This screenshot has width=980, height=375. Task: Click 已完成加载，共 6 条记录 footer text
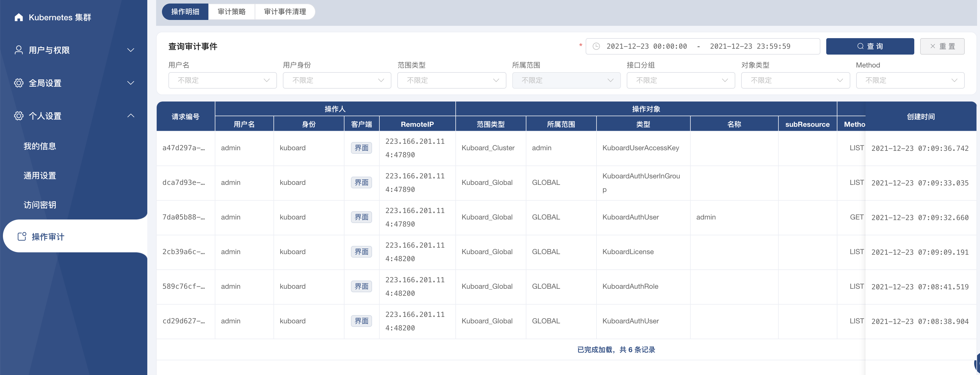pyautogui.click(x=616, y=349)
